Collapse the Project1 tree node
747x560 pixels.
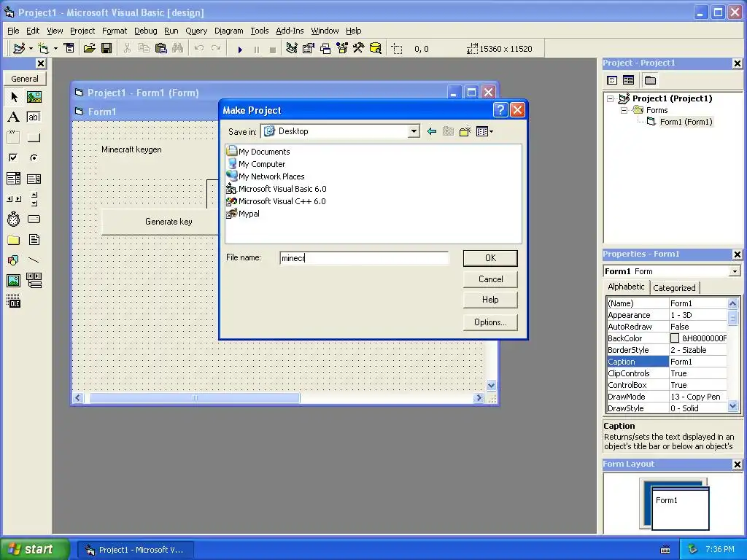[x=611, y=98]
